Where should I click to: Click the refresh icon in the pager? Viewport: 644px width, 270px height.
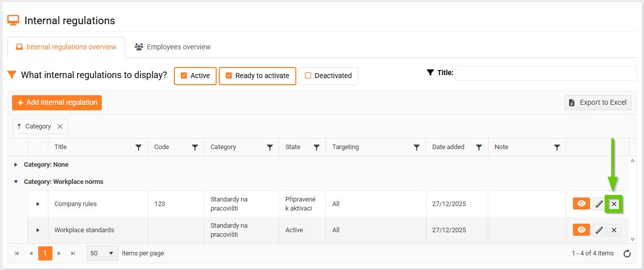(627, 253)
